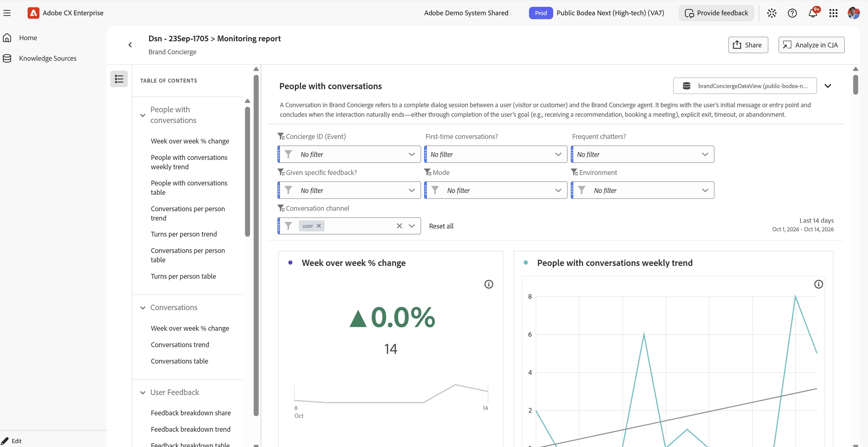Open the Environment filter dropdown

[642, 190]
